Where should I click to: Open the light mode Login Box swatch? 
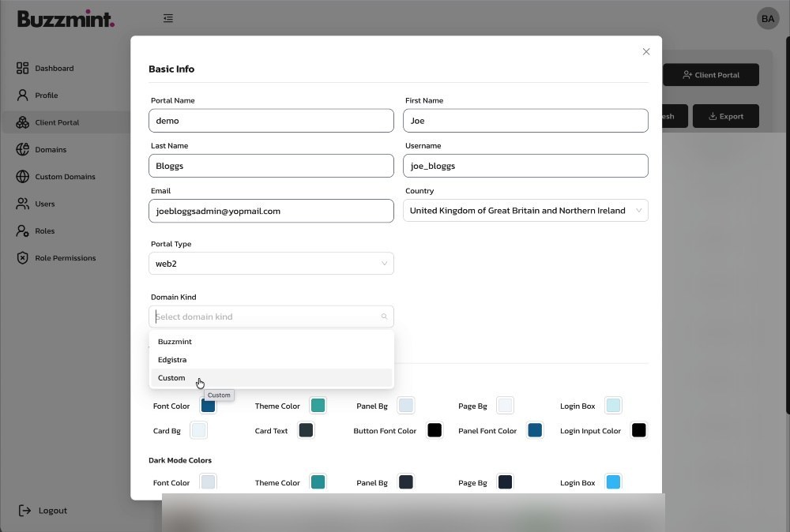613,406
